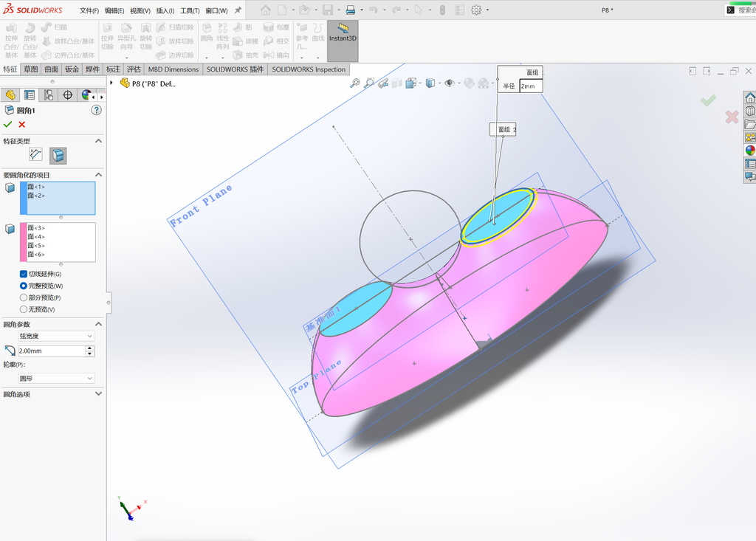Image resolution: width=756 pixels, height=541 pixels.
Task: Click the red cancel X in the viewport corner
Action: pyautogui.click(x=732, y=117)
